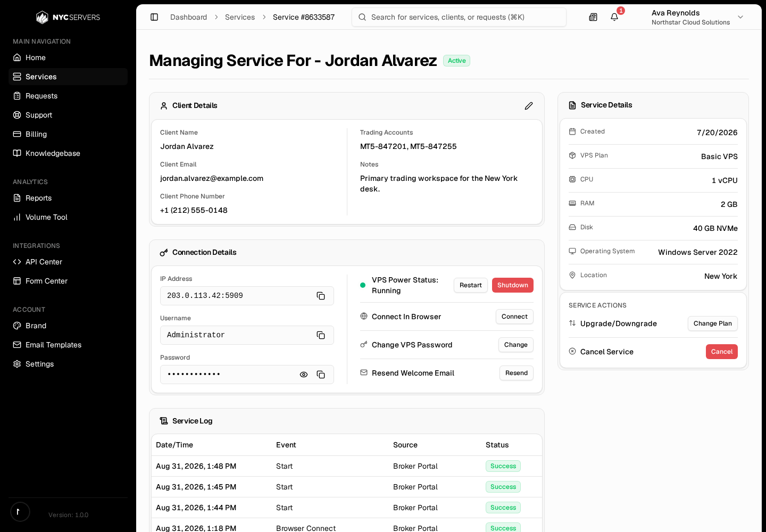Viewport: 766px width, 532px height.
Task: Click Change Plan button
Action: [x=713, y=323]
